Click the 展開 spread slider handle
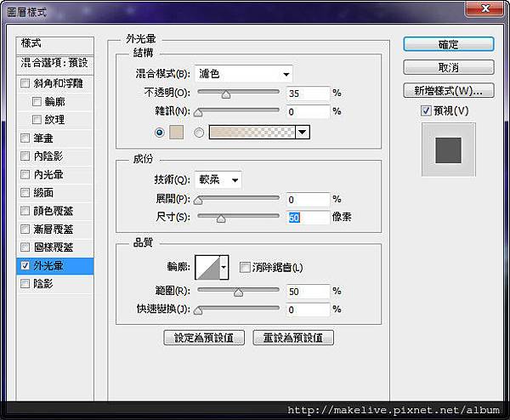Image resolution: width=510 pixels, height=420 pixels. point(198,201)
